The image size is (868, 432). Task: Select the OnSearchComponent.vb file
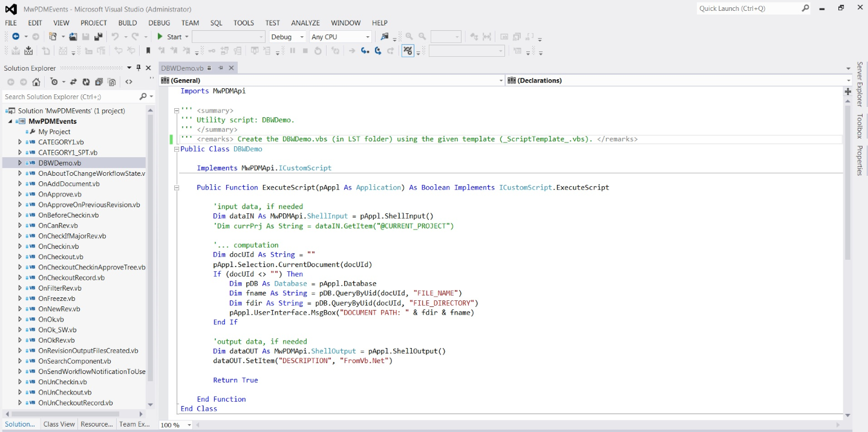point(74,361)
